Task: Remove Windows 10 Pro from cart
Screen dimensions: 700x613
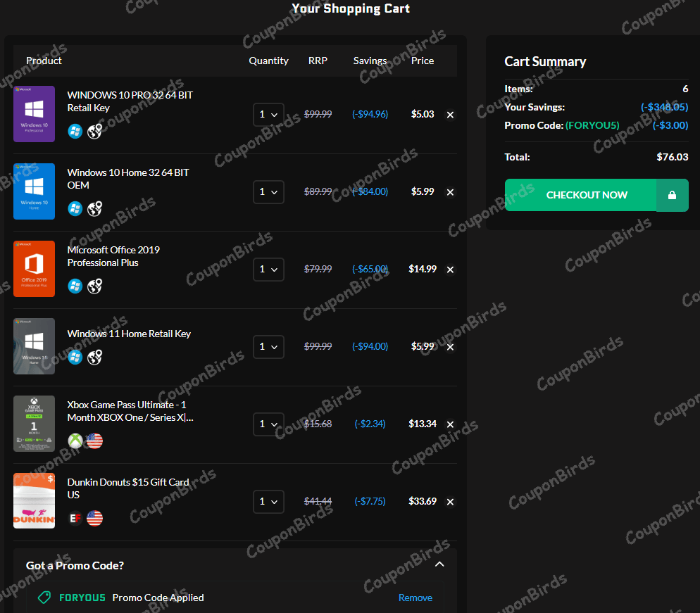Action: [x=450, y=115]
